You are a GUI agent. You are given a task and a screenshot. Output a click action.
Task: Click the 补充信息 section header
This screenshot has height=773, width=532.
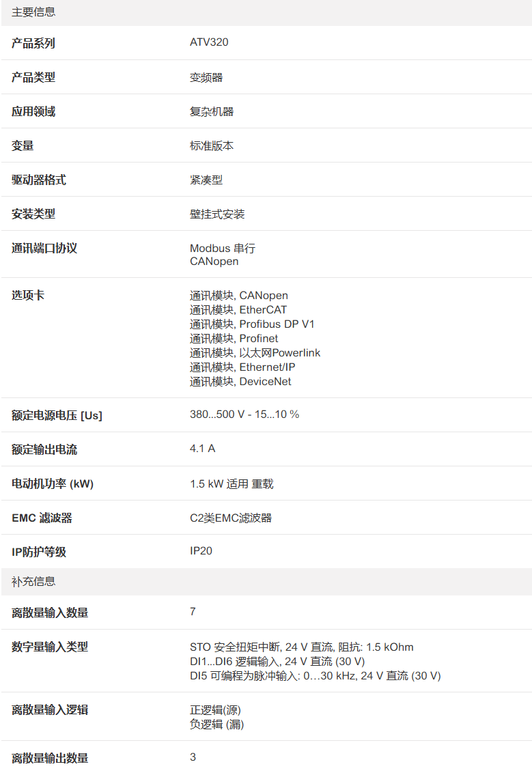pyautogui.click(x=33, y=582)
